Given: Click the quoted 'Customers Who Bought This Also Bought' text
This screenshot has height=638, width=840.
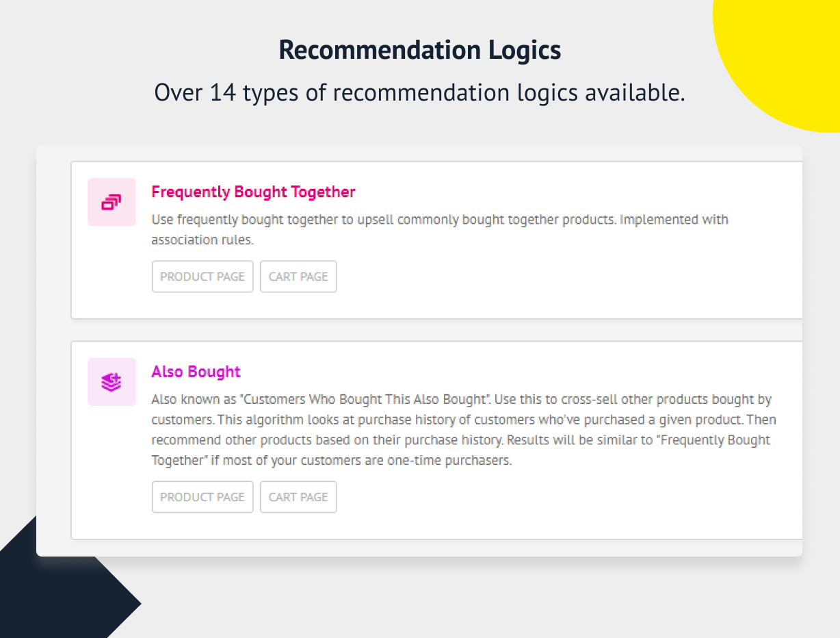Looking at the screenshot, I should (x=376, y=399).
